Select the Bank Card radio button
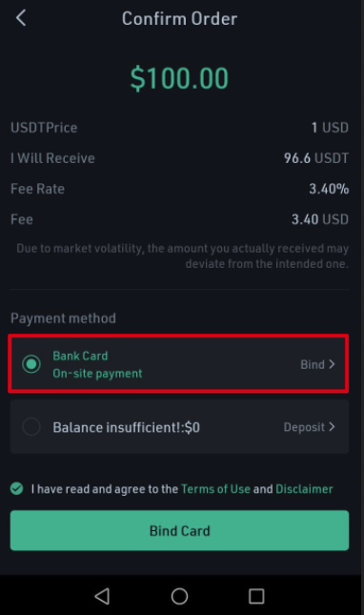 tap(31, 364)
